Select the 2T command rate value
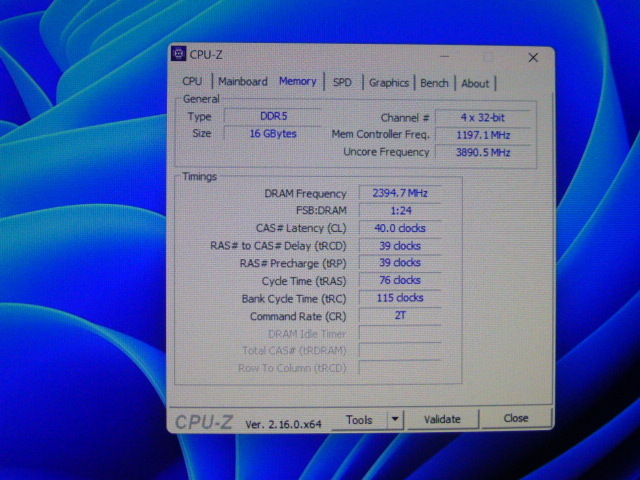 point(400,316)
